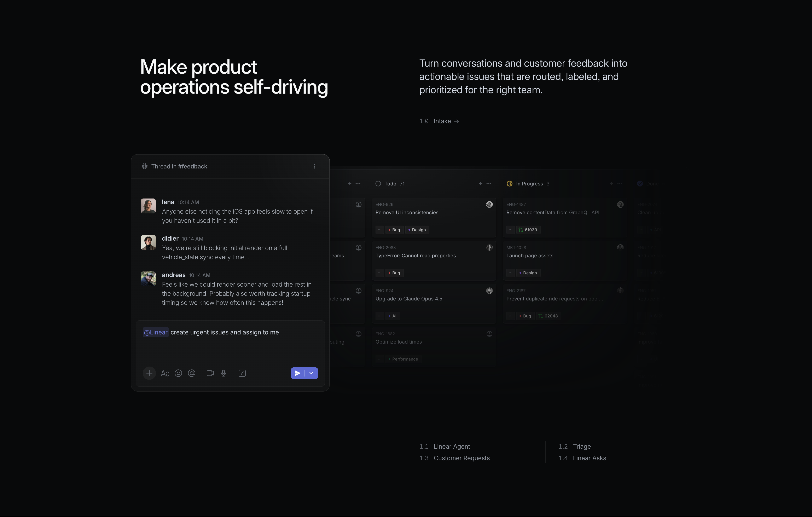
Task: Click the Done status check icon
Action: click(x=640, y=183)
